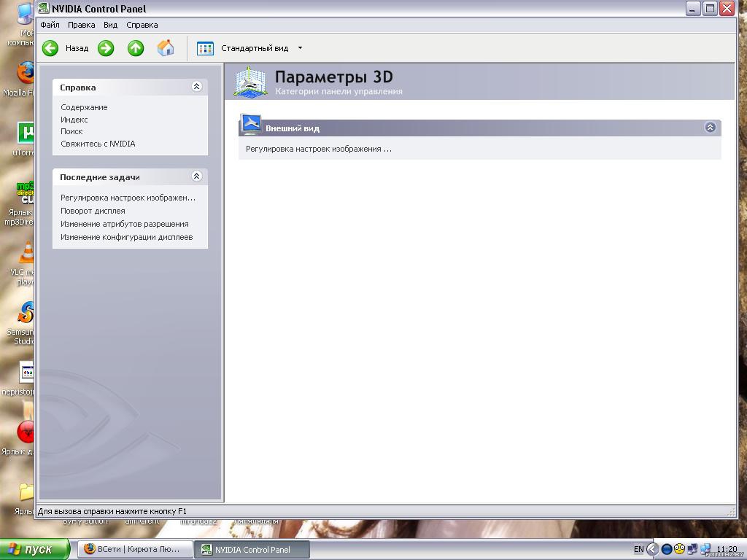
Task: Click the Стандартный вид label
Action: [255, 48]
